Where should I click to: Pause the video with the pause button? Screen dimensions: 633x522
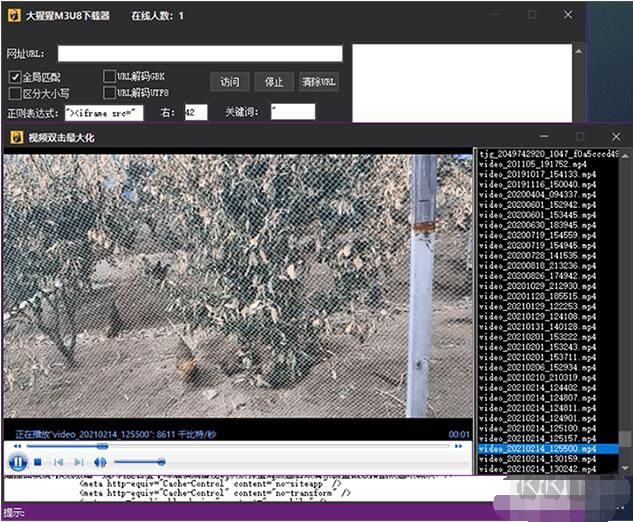17,462
